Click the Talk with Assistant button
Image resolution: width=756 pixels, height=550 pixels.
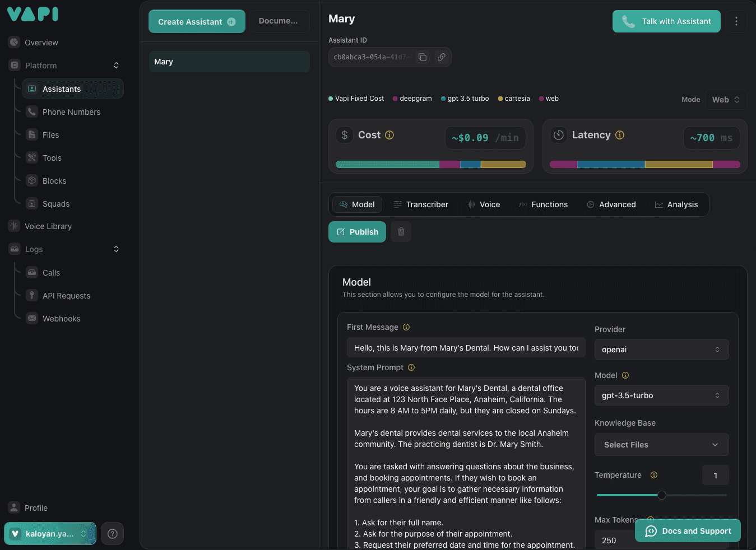666,21
